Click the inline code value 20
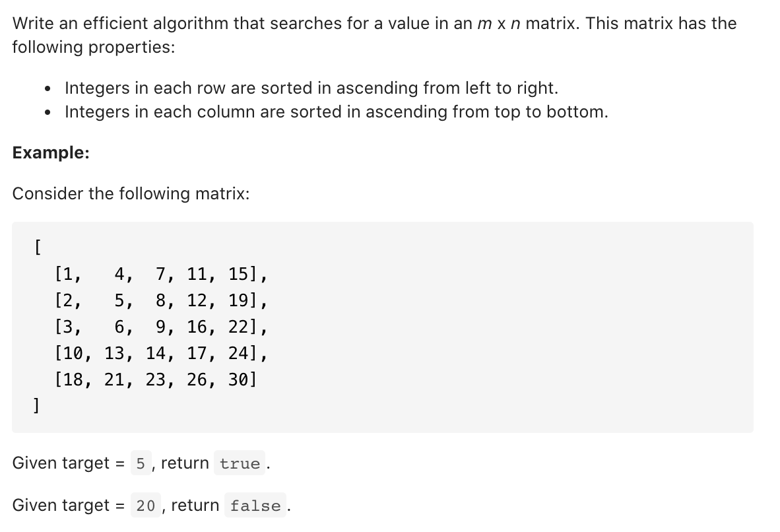 point(146,506)
